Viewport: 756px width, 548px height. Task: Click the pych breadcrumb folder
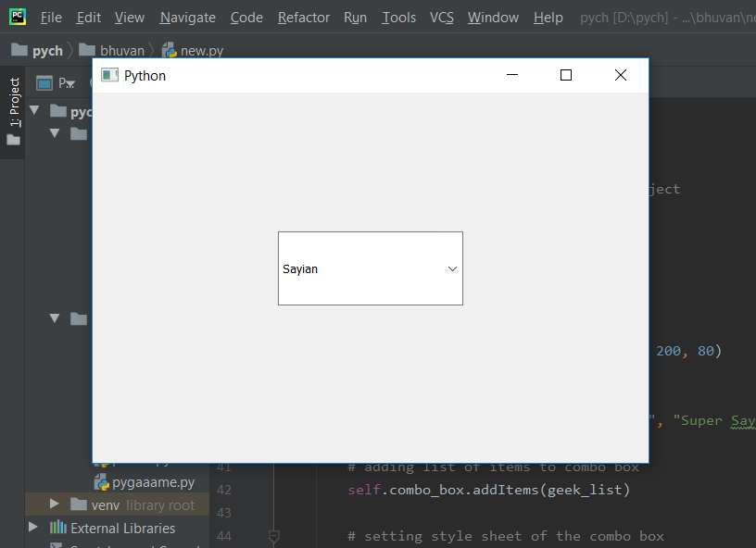tap(37, 51)
